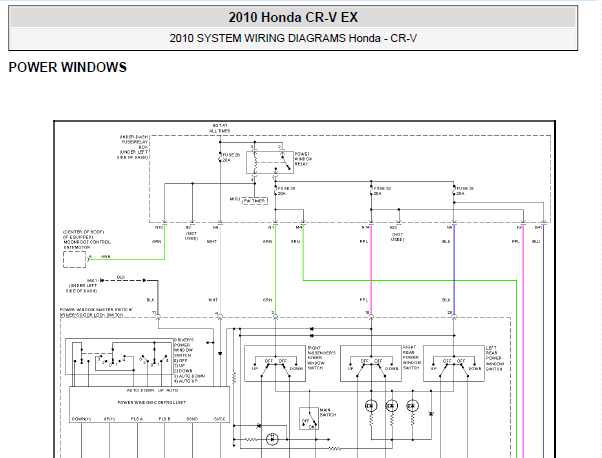Click the "LEFT REAR POWER WINDOW SWITCH" label
This screenshot has width=602, height=458.
point(494,358)
